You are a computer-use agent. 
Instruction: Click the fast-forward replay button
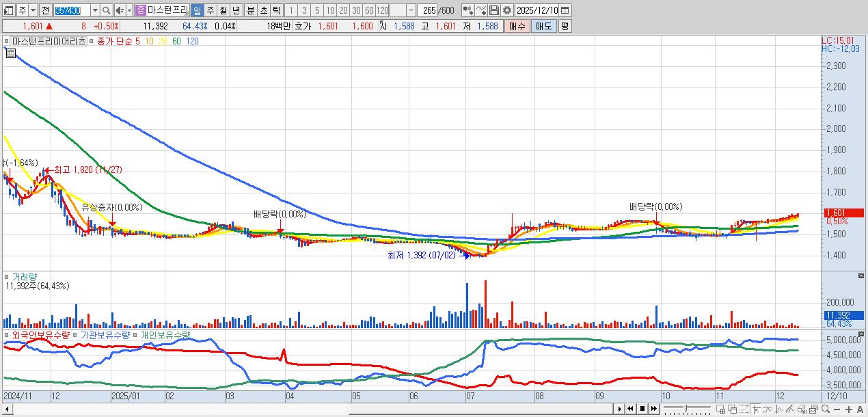(x=653, y=409)
